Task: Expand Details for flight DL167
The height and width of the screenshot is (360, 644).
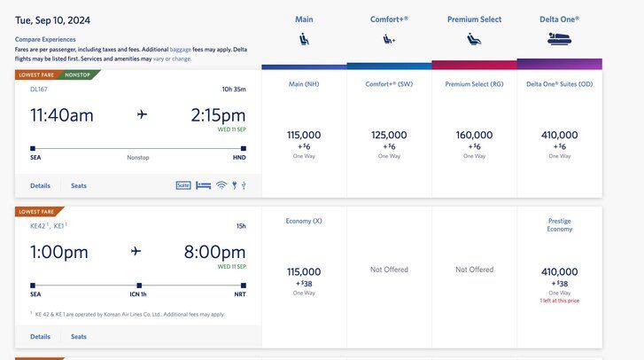Action: [x=40, y=186]
